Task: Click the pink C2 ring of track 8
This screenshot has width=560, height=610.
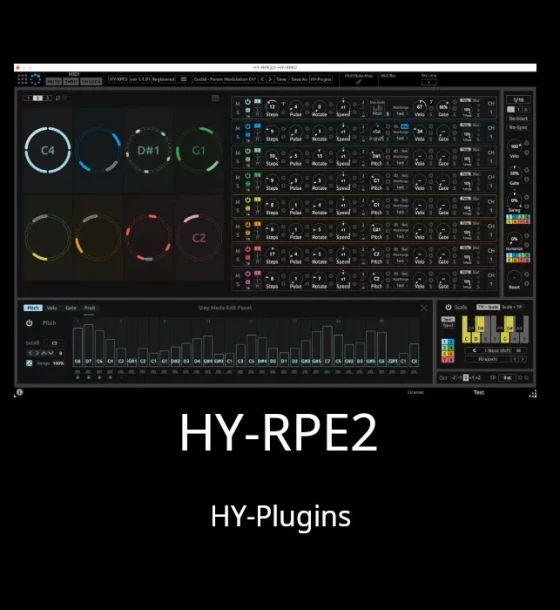Action: tap(198, 237)
